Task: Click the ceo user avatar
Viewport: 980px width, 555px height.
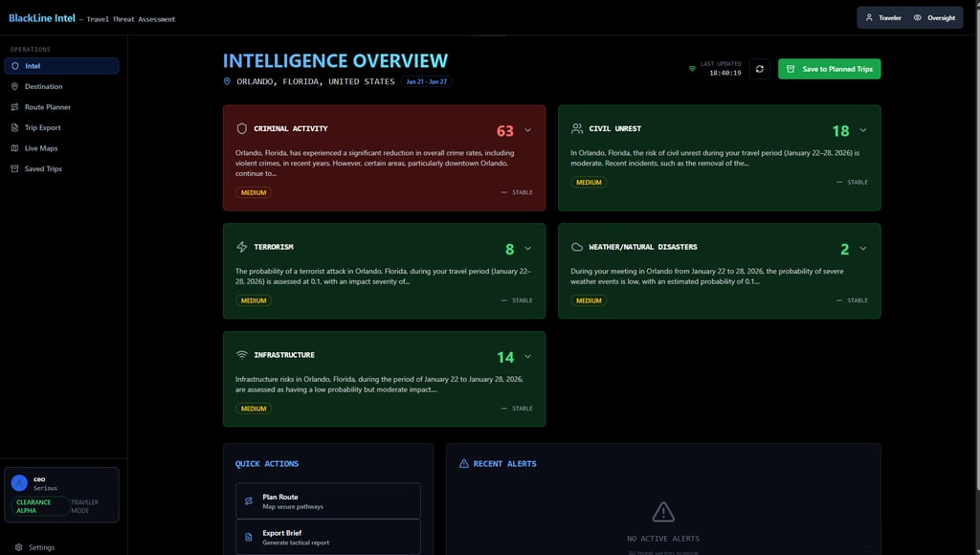Action: (x=19, y=482)
